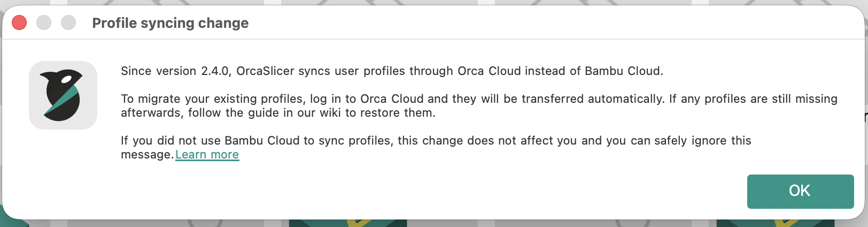Click the 'To migrate your existing profiles' paragraph

click(x=479, y=105)
